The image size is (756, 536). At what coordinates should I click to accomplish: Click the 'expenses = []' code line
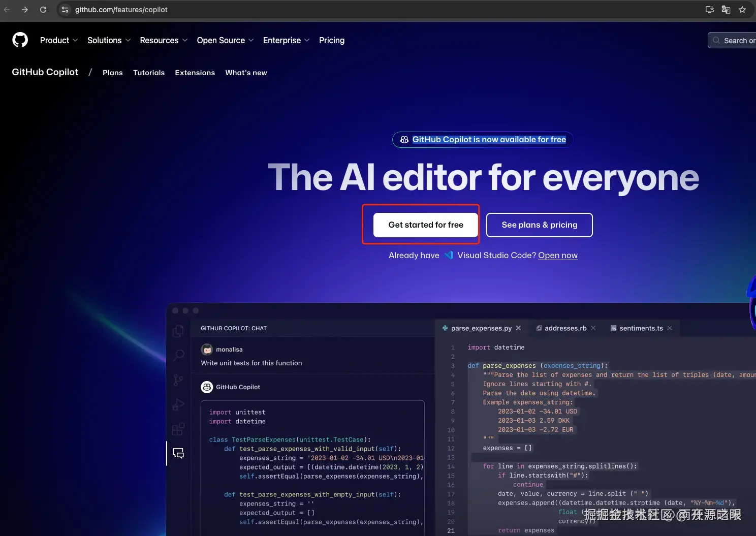tap(507, 448)
